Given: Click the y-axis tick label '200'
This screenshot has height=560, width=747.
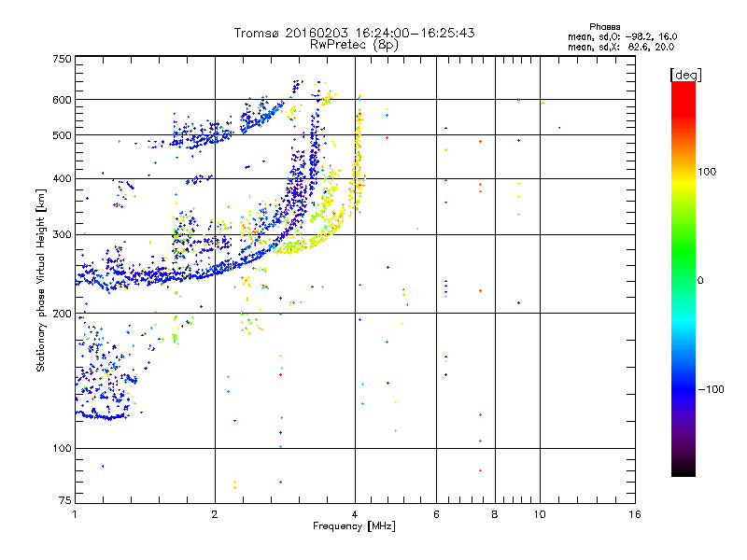Looking at the screenshot, I should (x=62, y=314).
